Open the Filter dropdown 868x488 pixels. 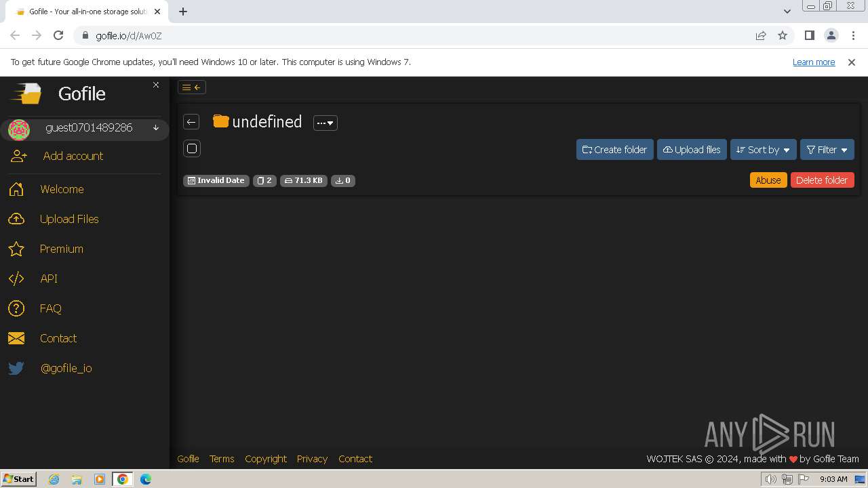tap(827, 150)
